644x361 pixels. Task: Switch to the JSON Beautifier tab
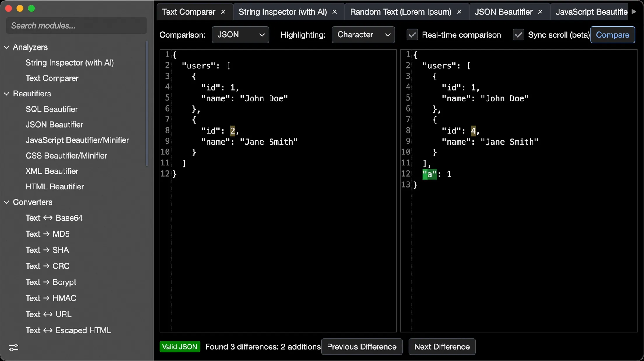(503, 12)
